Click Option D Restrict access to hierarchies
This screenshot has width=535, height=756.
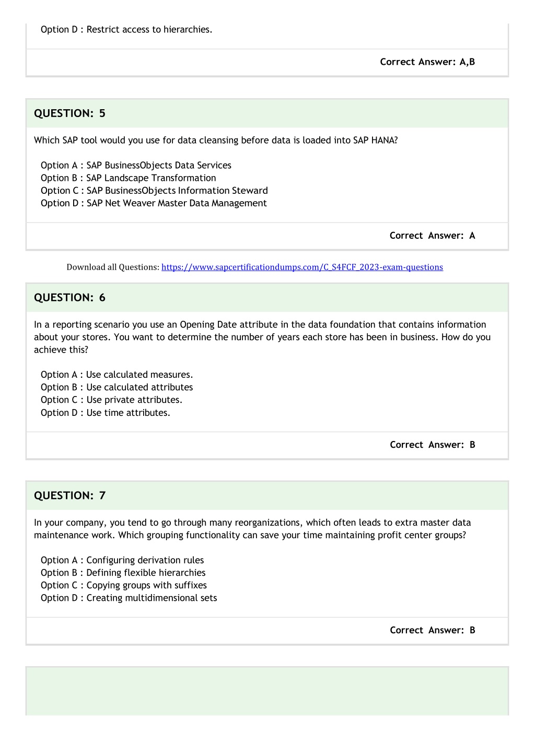click(x=126, y=29)
